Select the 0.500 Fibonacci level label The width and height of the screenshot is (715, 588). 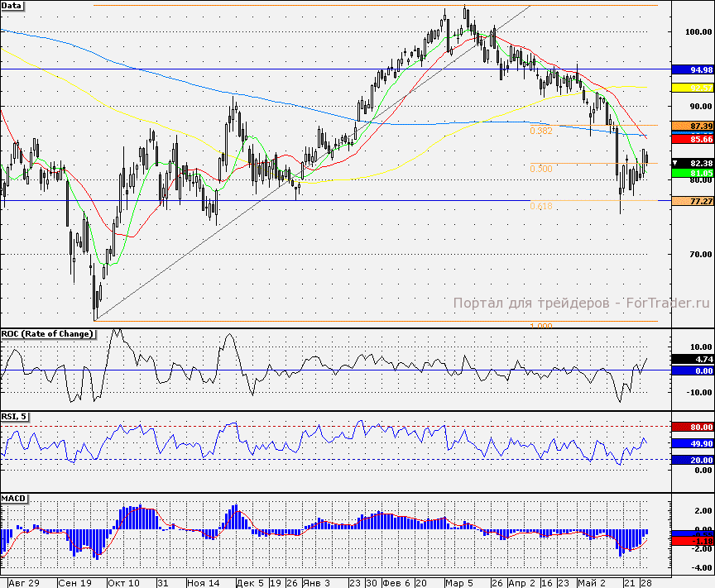click(541, 169)
